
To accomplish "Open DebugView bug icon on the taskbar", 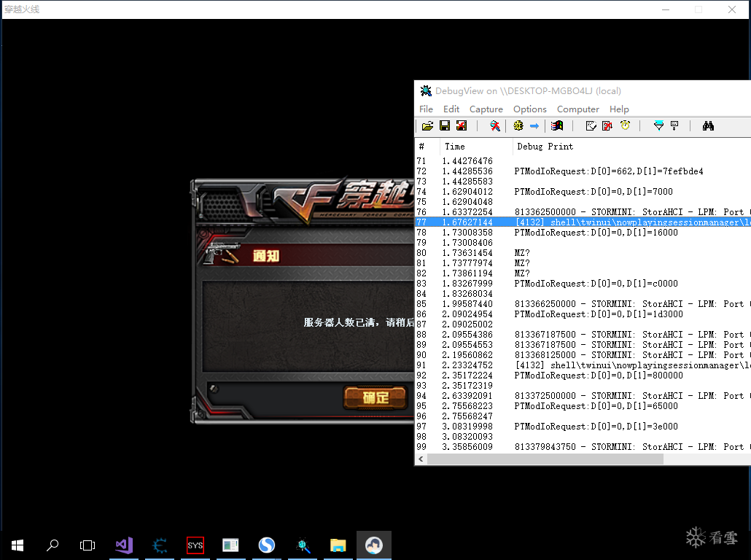I will (302, 545).
